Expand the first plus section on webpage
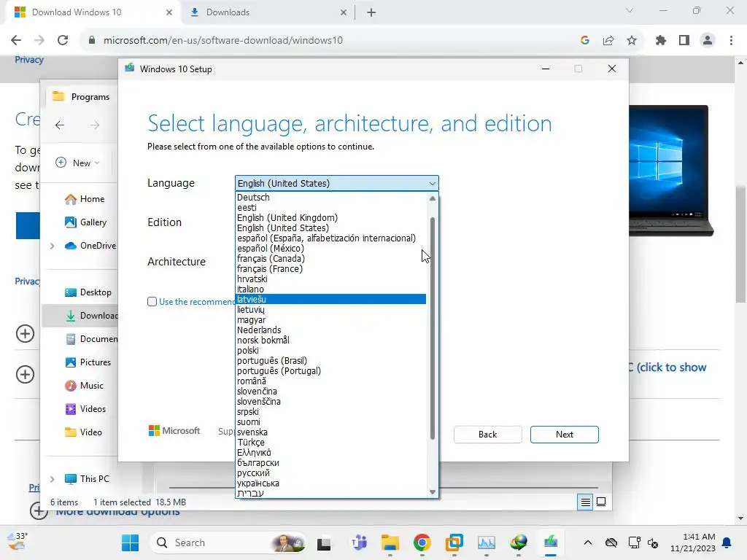 pyautogui.click(x=26, y=333)
